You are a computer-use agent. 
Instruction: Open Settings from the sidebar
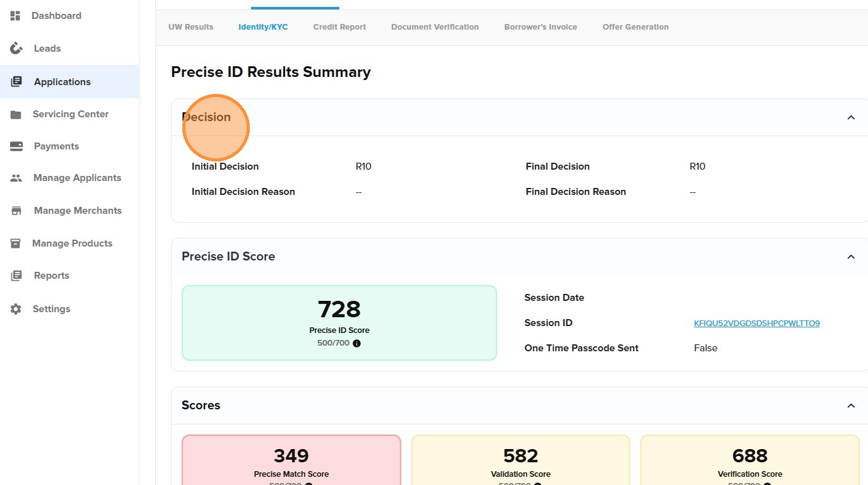[x=52, y=309]
